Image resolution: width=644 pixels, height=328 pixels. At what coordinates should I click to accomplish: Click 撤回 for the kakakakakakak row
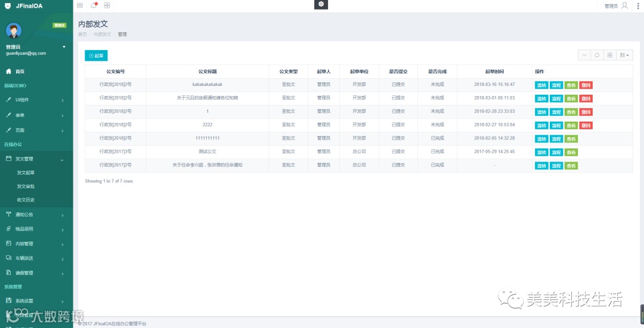[x=586, y=85]
